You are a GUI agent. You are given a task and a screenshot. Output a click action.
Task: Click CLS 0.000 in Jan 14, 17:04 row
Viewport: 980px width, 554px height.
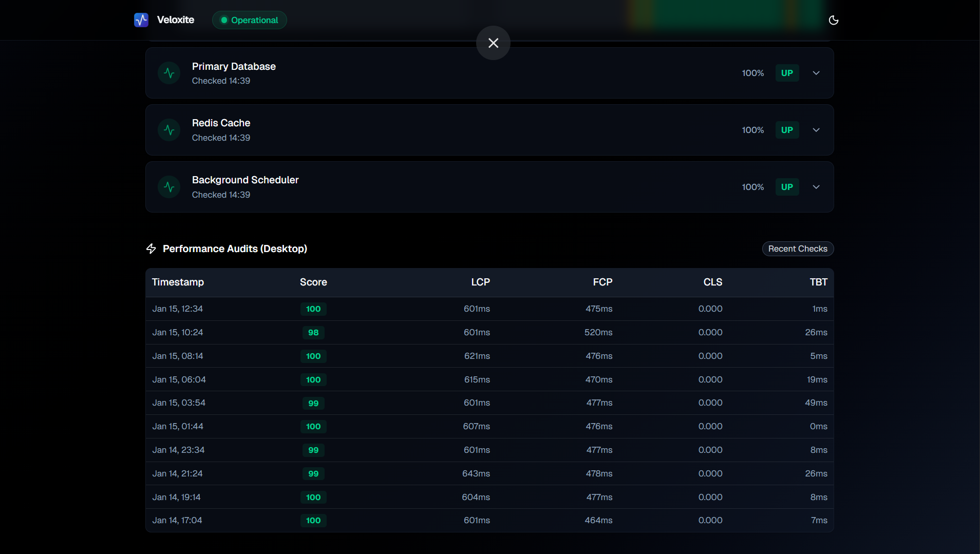tap(710, 520)
